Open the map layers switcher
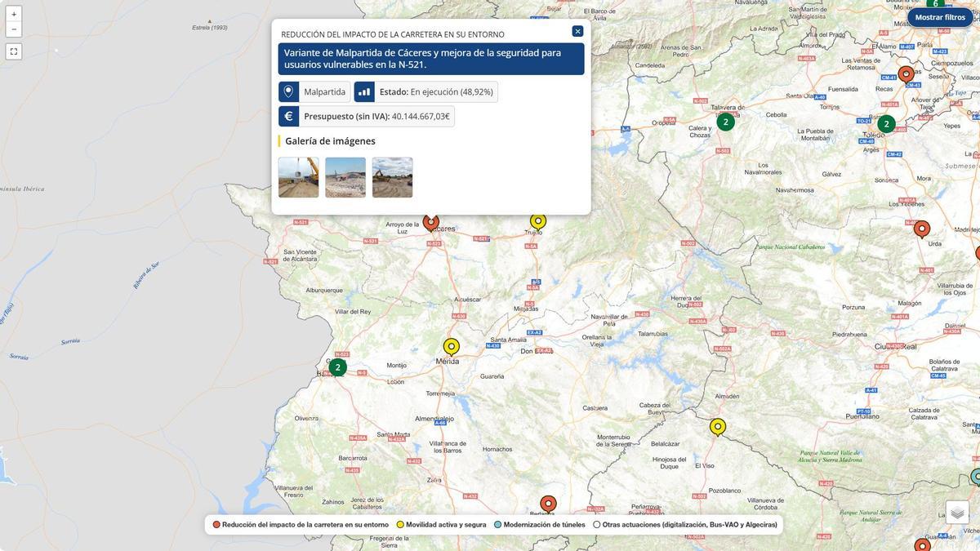This screenshot has width=980, height=551. tap(957, 512)
